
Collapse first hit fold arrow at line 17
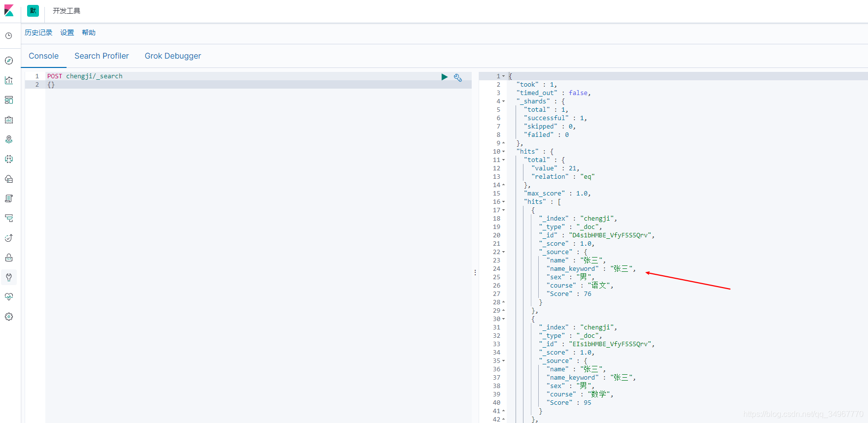tap(503, 210)
